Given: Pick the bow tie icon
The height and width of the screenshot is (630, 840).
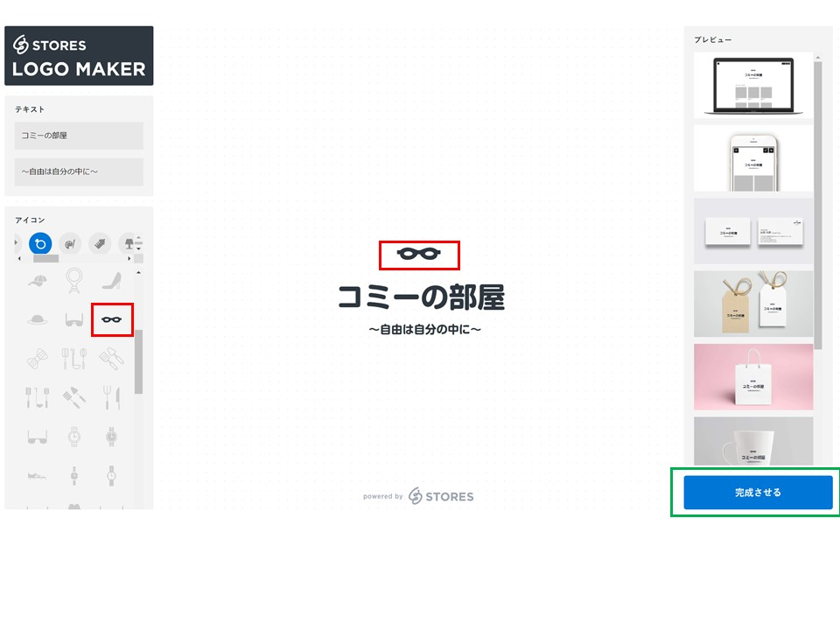Looking at the screenshot, I should (x=37, y=359).
